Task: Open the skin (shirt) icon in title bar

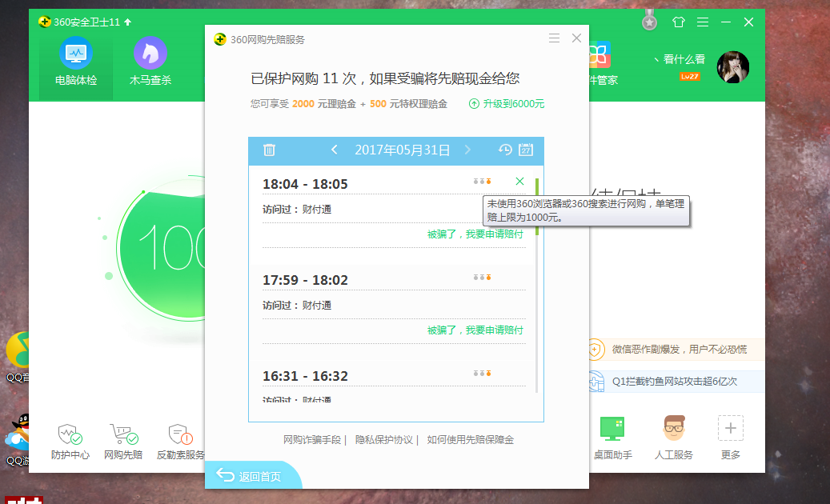Action: [x=679, y=22]
